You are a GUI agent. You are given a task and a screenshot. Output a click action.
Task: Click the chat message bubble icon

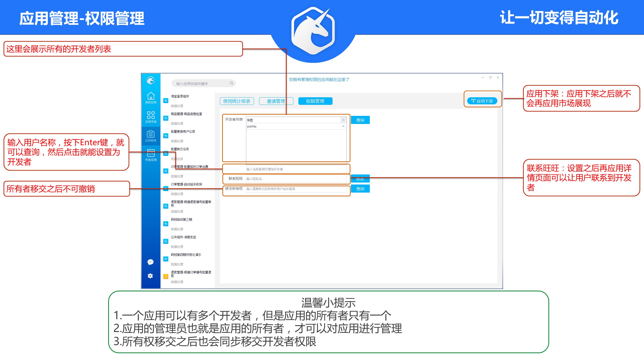click(x=150, y=262)
